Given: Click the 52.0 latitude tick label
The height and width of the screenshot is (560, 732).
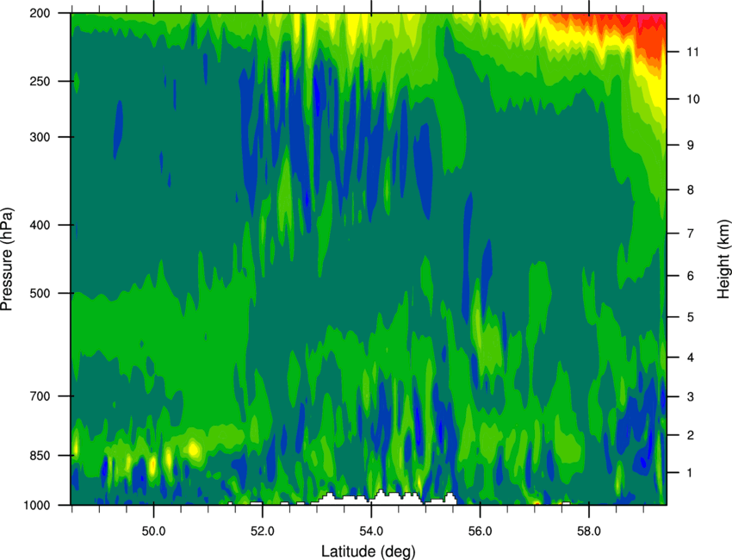Looking at the screenshot, I should (263, 532).
